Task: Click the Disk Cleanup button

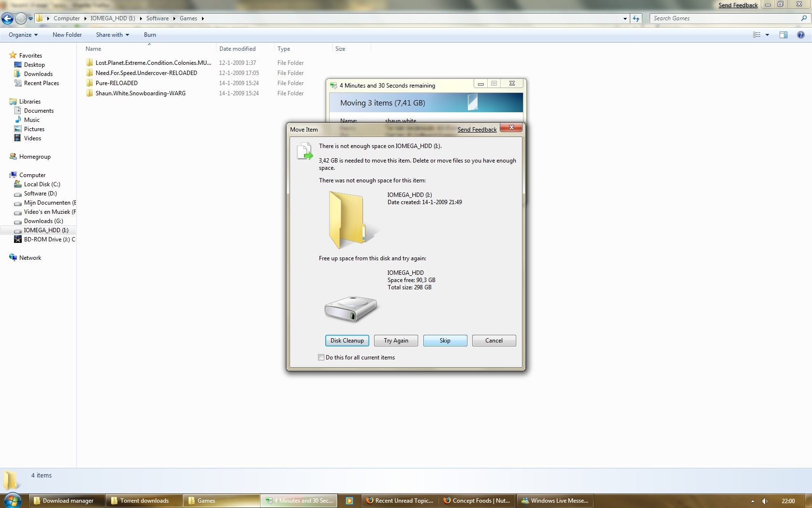Action: (347, 341)
